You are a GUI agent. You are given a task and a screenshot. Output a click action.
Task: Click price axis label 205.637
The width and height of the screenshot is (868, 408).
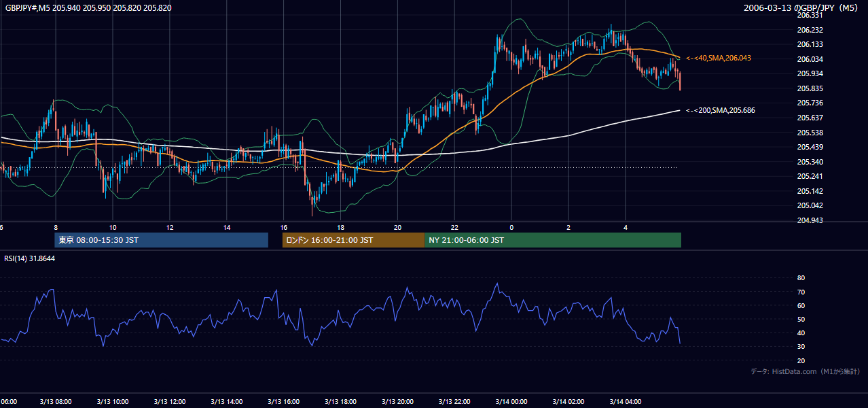coord(810,118)
